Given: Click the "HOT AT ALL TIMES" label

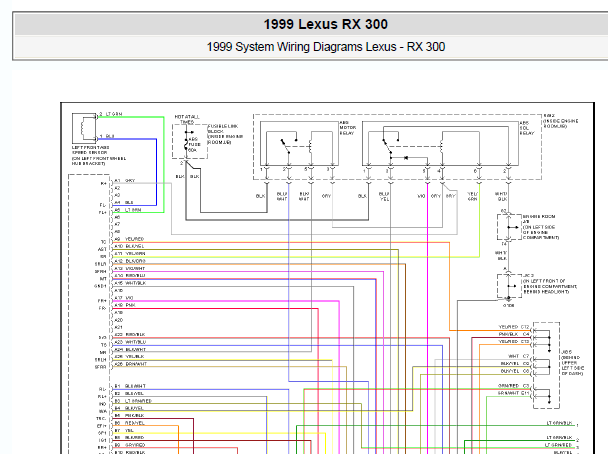Looking at the screenshot, I should 187,119.
